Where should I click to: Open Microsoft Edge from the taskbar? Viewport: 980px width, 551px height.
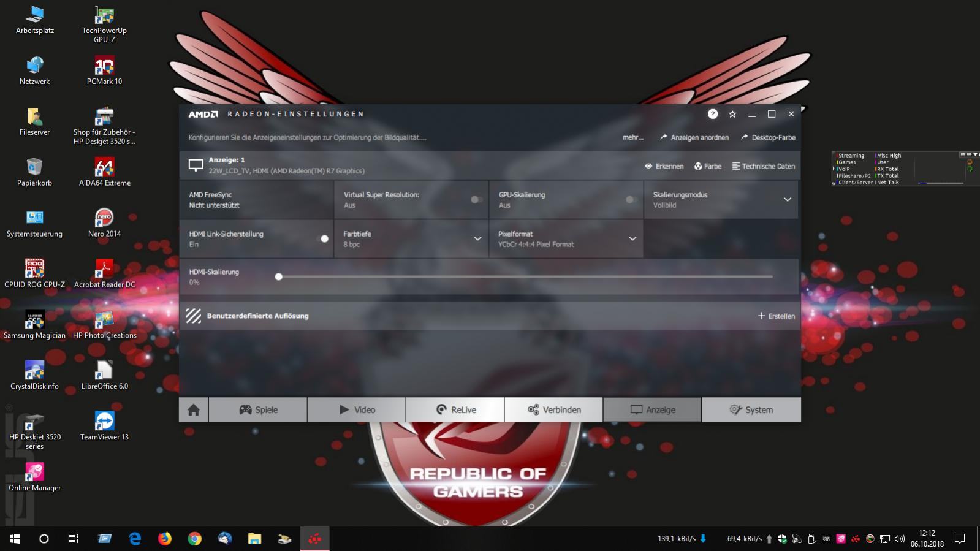click(x=135, y=539)
